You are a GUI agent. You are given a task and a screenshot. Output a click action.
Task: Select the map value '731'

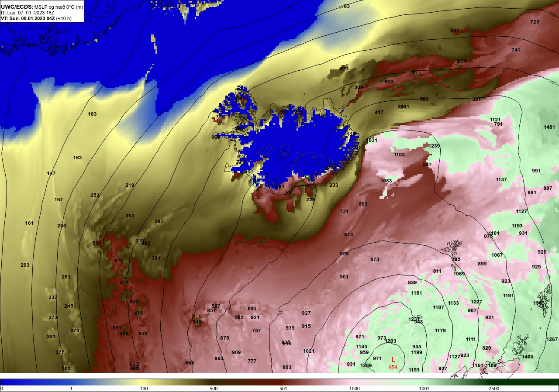[344, 211]
